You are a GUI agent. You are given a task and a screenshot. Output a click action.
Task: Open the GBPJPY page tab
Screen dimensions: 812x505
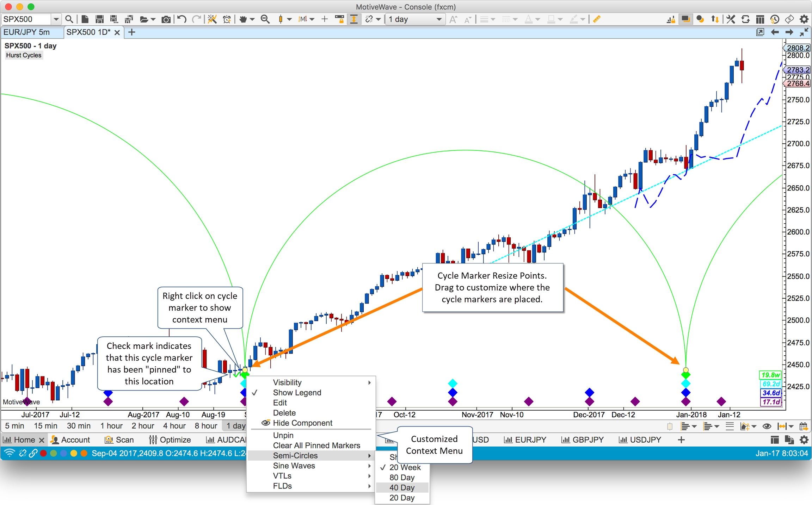(x=582, y=440)
